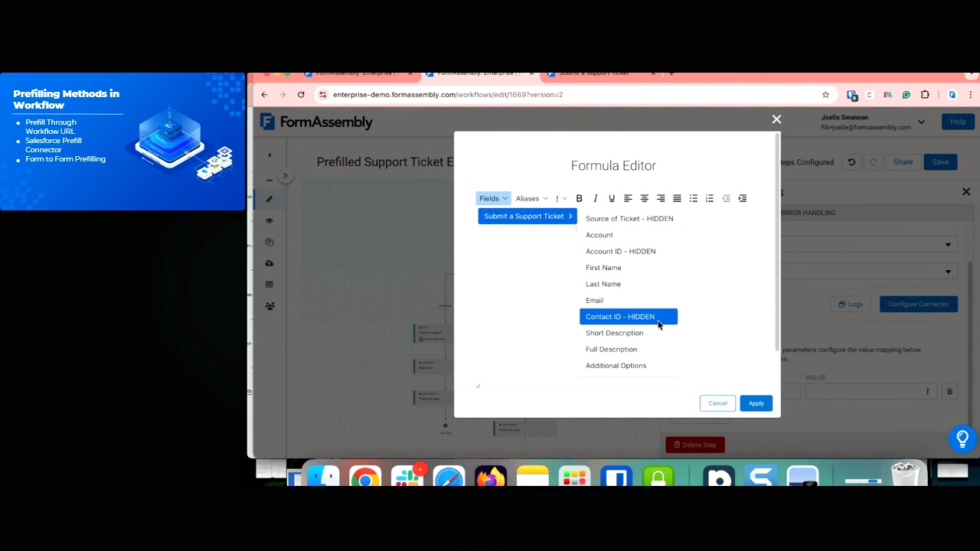Select Contact ID - HIDDEN field
Screen dimensions: 980x551
629,317
